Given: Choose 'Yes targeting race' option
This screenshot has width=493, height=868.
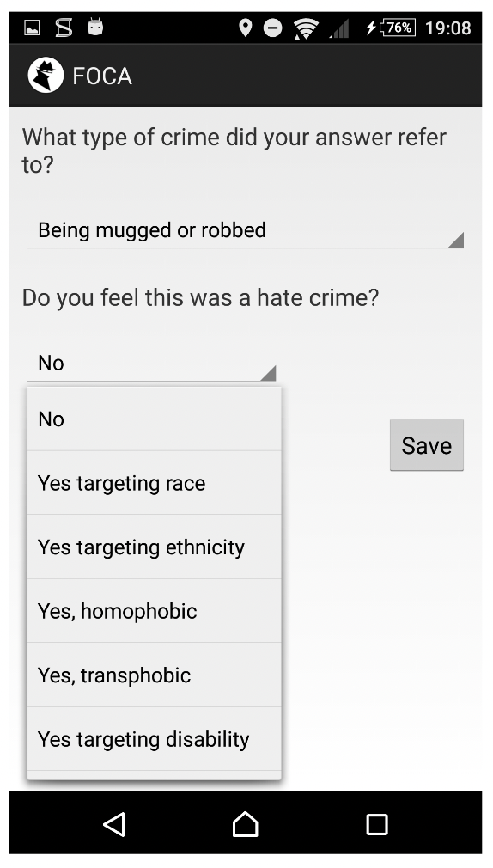Looking at the screenshot, I should pos(155,483).
